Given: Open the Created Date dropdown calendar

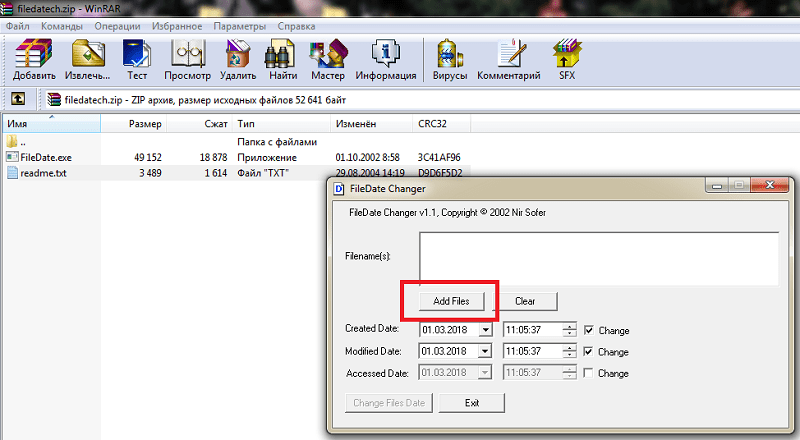Looking at the screenshot, I should 485,330.
